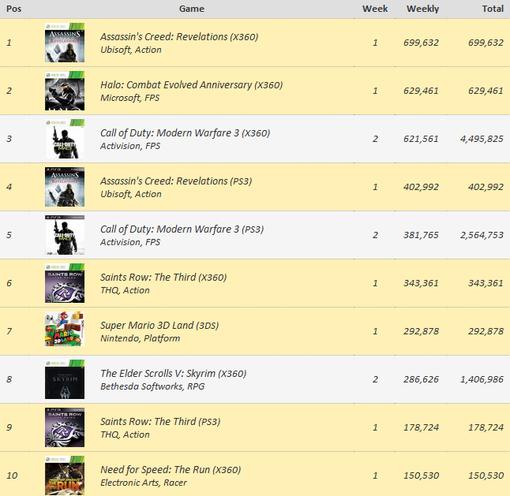Open Halo: Combat Evolved Anniversary (X360) title link
The width and height of the screenshot is (510, 496).
click(x=191, y=85)
